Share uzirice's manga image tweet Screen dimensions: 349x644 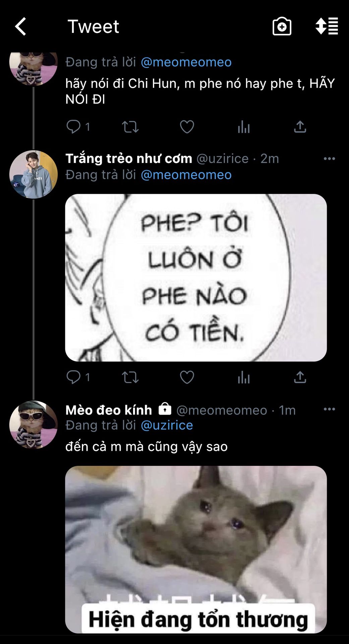[300, 377]
